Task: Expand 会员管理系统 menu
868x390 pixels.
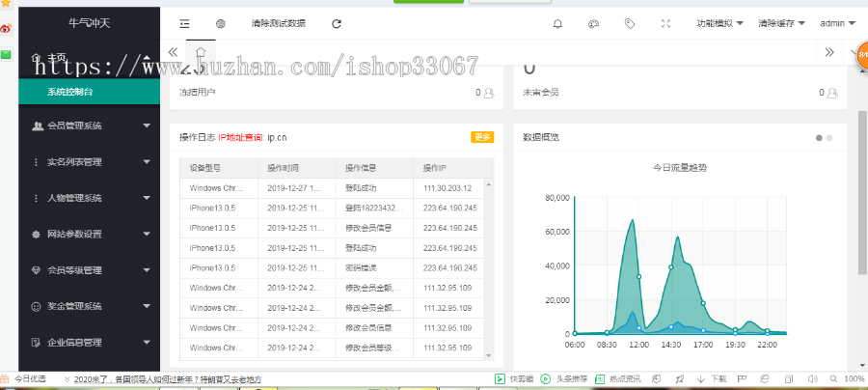Action: pos(89,125)
